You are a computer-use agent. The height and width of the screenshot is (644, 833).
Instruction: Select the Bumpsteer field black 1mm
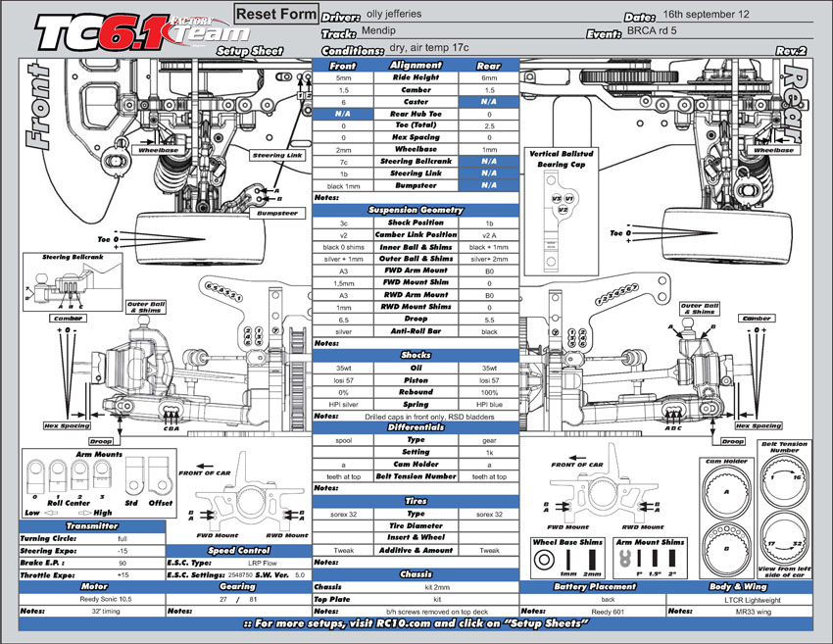point(343,186)
